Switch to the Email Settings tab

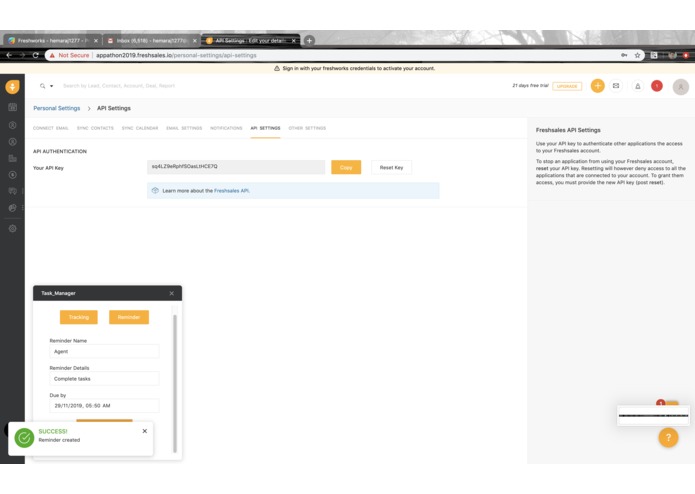(x=184, y=128)
